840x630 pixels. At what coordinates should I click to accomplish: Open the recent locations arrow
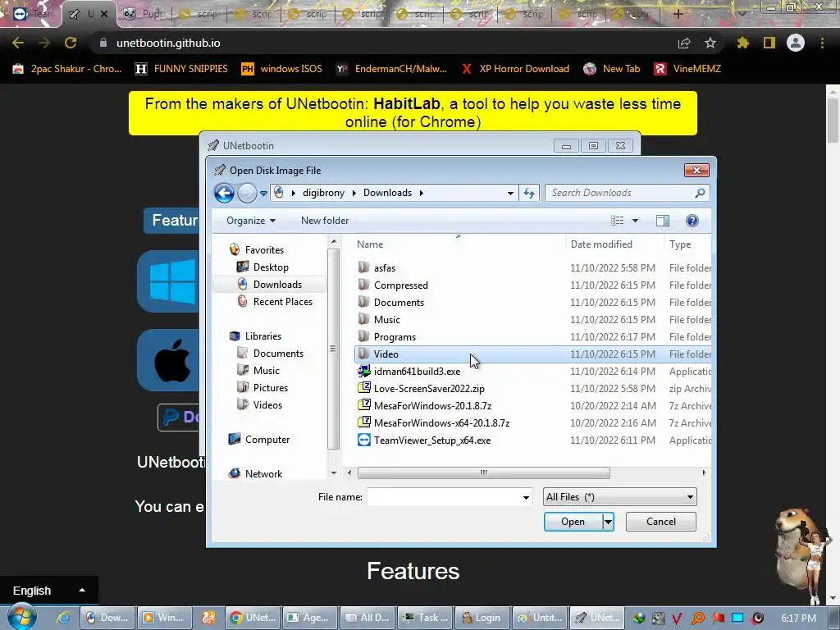263,194
